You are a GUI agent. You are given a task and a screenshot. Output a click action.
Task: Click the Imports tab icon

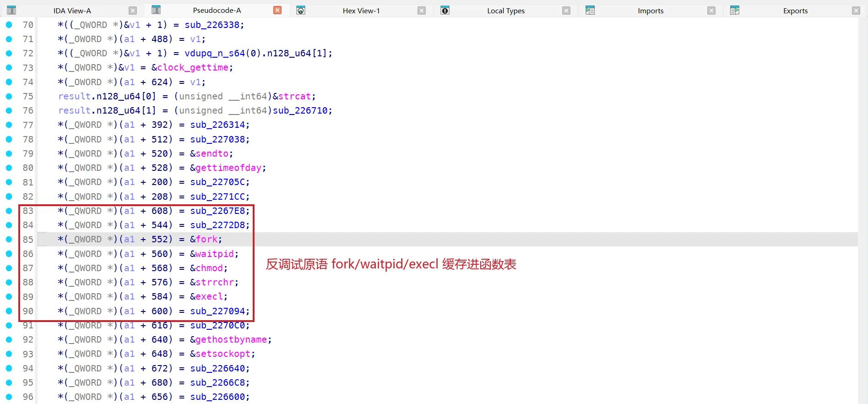[590, 10]
